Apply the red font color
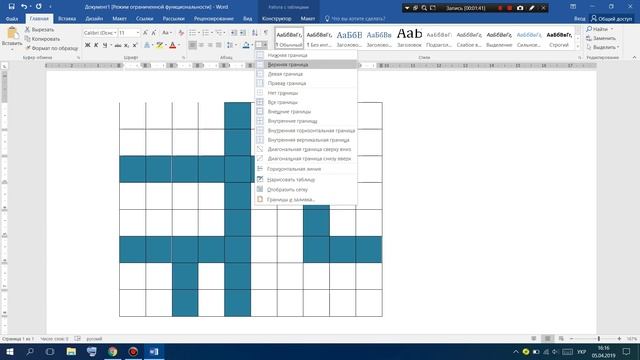The width and height of the screenshot is (640, 360). [173, 45]
